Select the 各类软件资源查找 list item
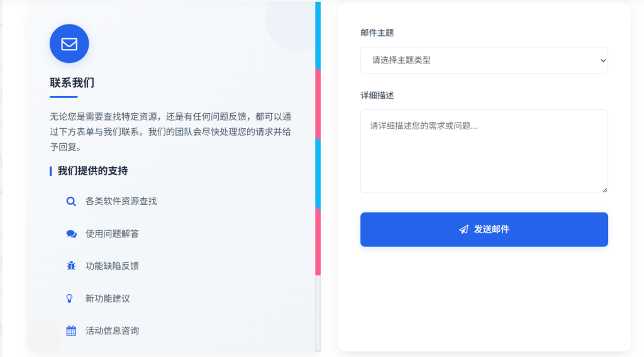Image resolution: width=644 pixels, height=357 pixels. pos(121,201)
